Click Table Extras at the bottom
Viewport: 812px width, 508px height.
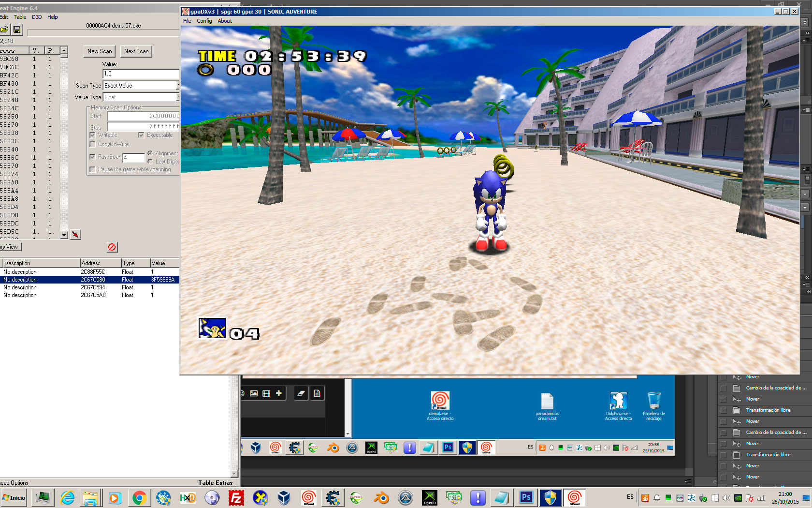coord(215,483)
